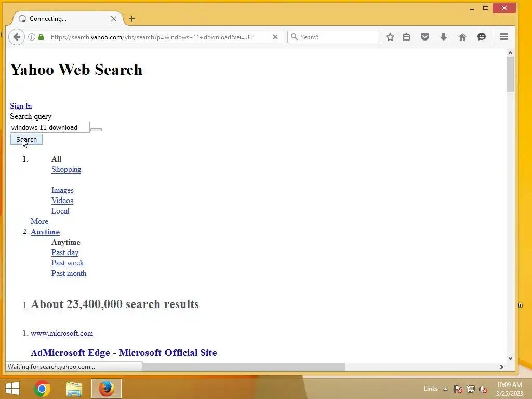Filter results by Past month
This screenshot has height=399, width=532.
[x=69, y=273]
